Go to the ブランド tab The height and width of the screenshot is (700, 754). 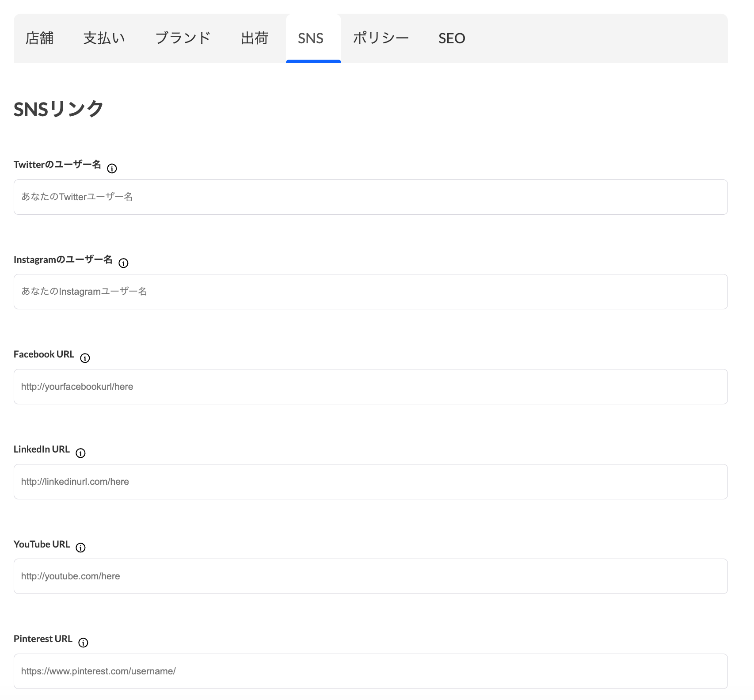[183, 38]
